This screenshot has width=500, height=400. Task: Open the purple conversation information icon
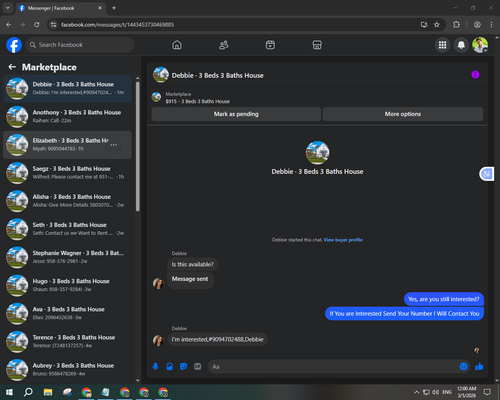pyautogui.click(x=475, y=75)
